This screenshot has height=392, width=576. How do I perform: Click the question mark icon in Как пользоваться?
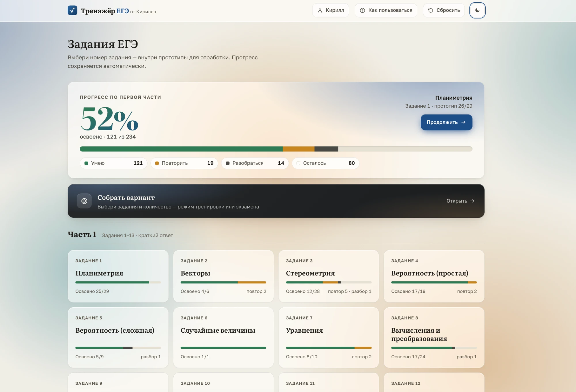(x=362, y=10)
